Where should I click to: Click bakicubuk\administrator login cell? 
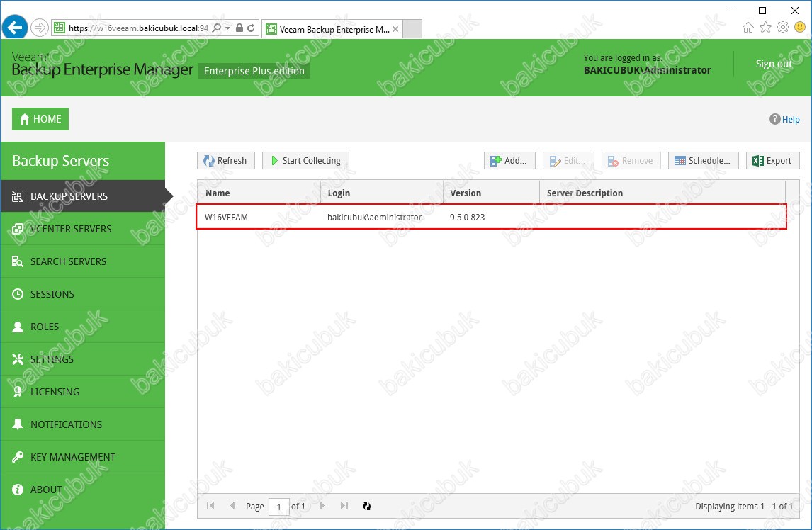[x=374, y=217]
